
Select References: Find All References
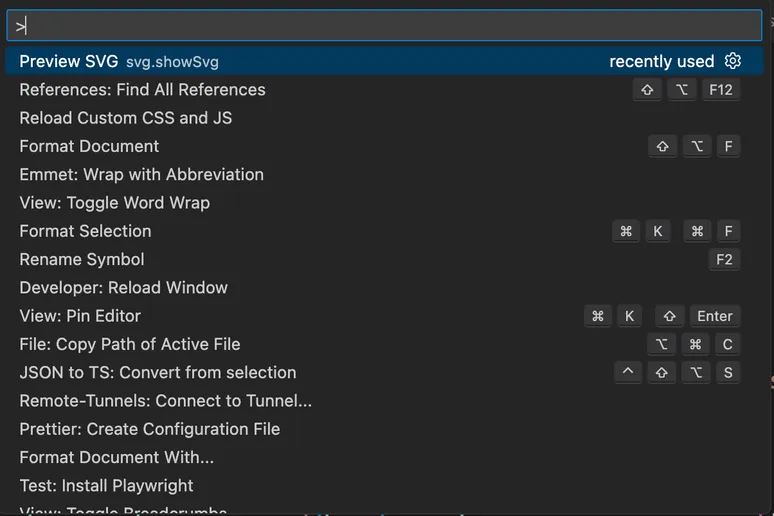point(142,90)
